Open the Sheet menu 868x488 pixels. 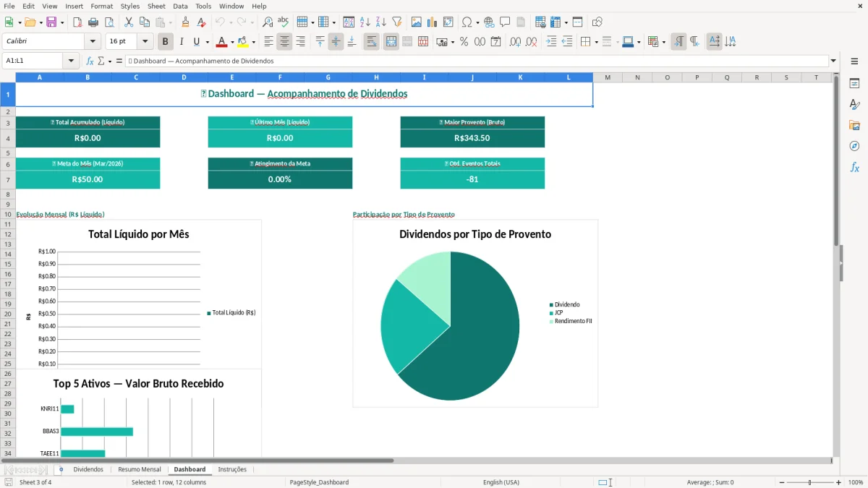(156, 6)
